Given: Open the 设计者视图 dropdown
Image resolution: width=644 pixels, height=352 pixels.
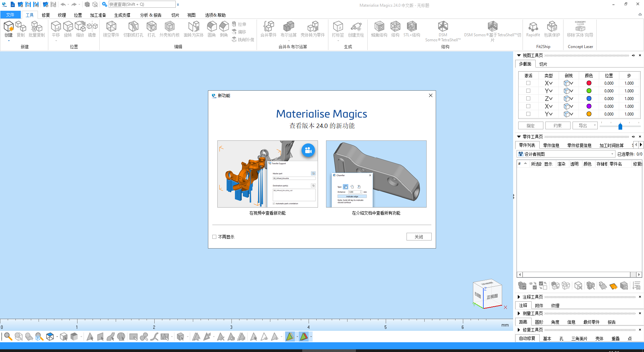Looking at the screenshot, I should click(612, 154).
